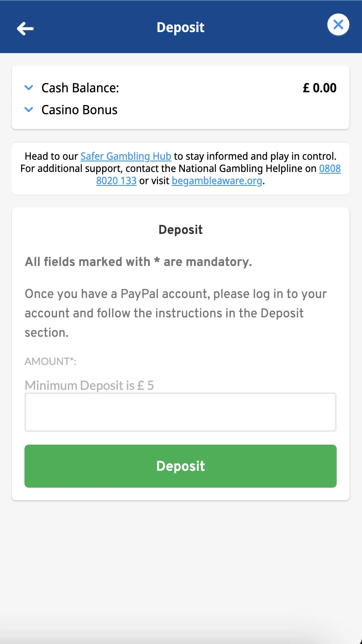Screen dimensions: 362x644
Task: Go back using the header arrow
Action: pos(25,28)
